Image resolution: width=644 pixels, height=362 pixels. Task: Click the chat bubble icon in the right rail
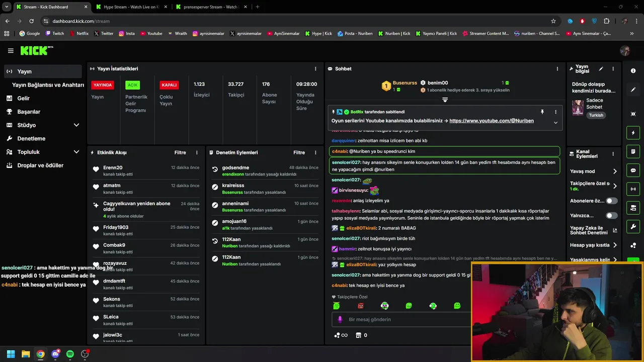(x=633, y=170)
